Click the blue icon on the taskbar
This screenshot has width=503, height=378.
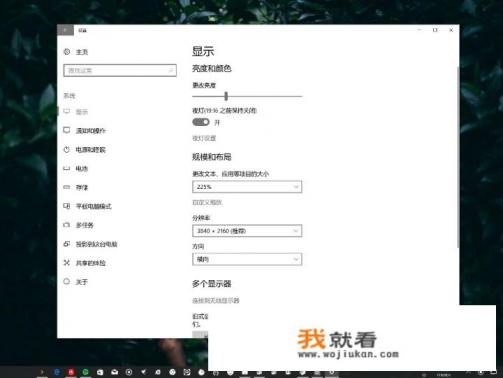coord(57,372)
